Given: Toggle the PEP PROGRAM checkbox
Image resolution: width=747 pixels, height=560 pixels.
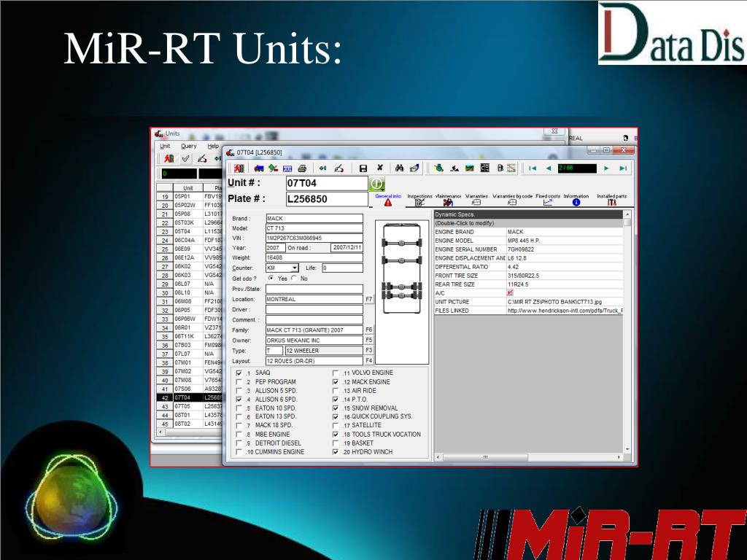Looking at the screenshot, I should point(239,382).
